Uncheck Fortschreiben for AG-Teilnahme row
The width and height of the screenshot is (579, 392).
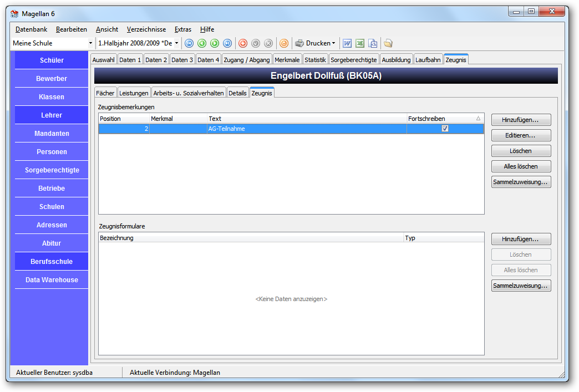445,129
